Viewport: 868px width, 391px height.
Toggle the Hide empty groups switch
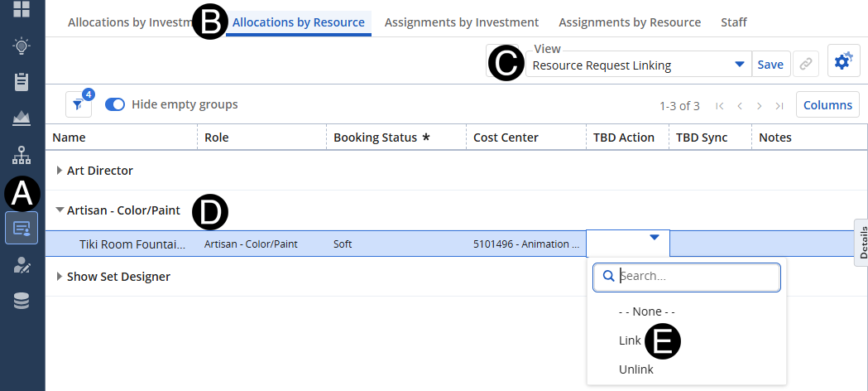[115, 104]
